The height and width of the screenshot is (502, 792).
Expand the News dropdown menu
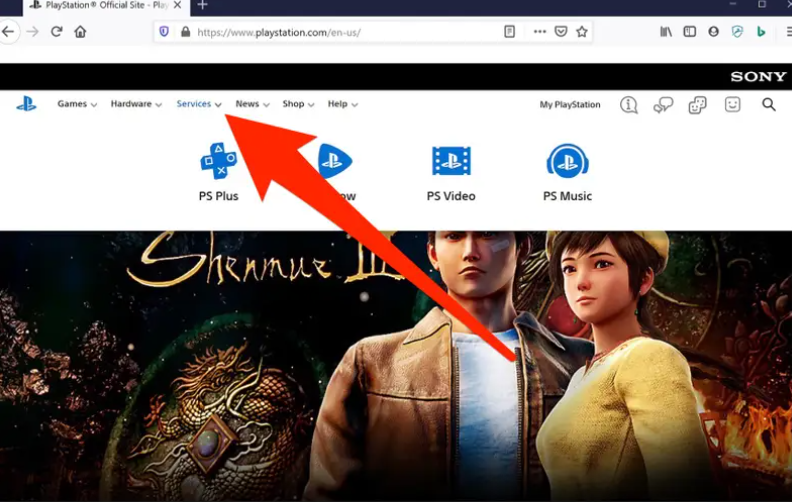pyautogui.click(x=253, y=104)
